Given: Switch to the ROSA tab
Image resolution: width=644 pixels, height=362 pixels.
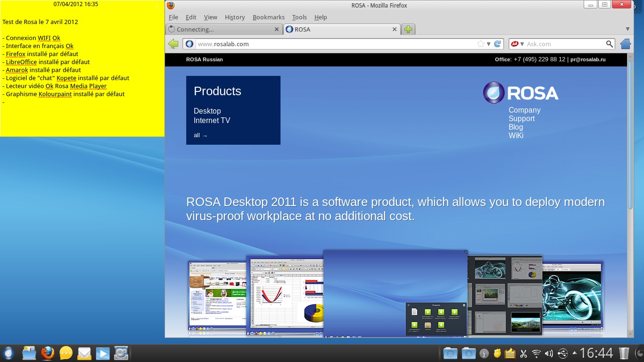Looking at the screenshot, I should (342, 29).
